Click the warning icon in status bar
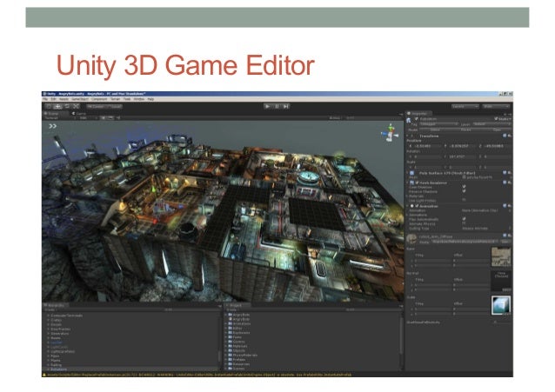Image resolution: width=555 pixels, height=392 pixels. [44, 375]
